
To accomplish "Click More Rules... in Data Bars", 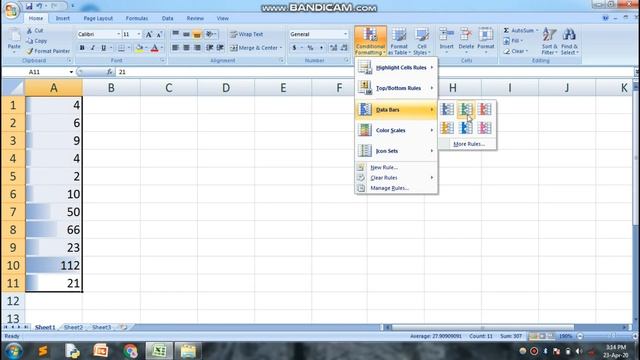I will click(x=468, y=144).
